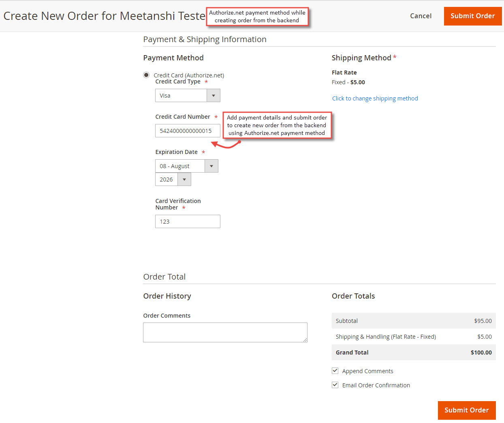The width and height of the screenshot is (504, 423).
Task: Toggle the Email Order Confirmation checkbox
Action: (x=335, y=385)
